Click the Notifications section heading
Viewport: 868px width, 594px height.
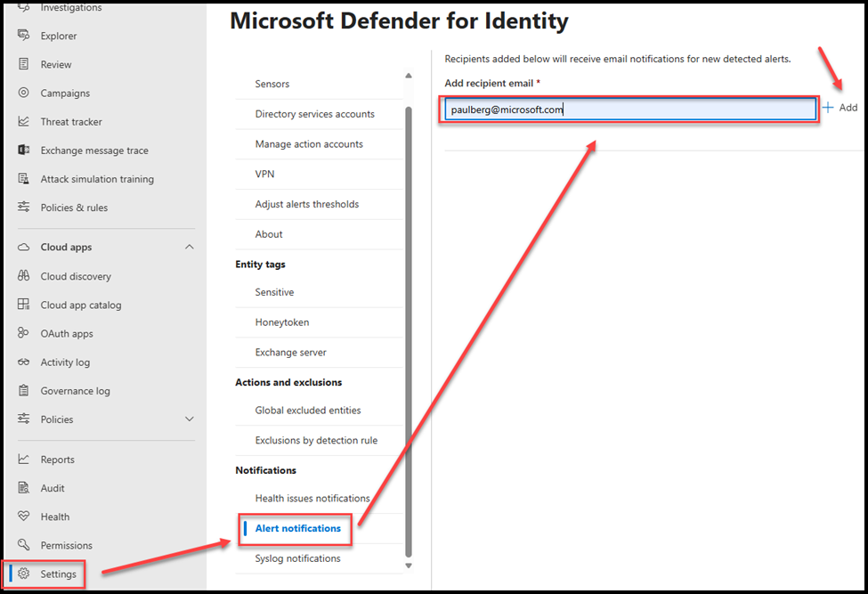click(265, 470)
